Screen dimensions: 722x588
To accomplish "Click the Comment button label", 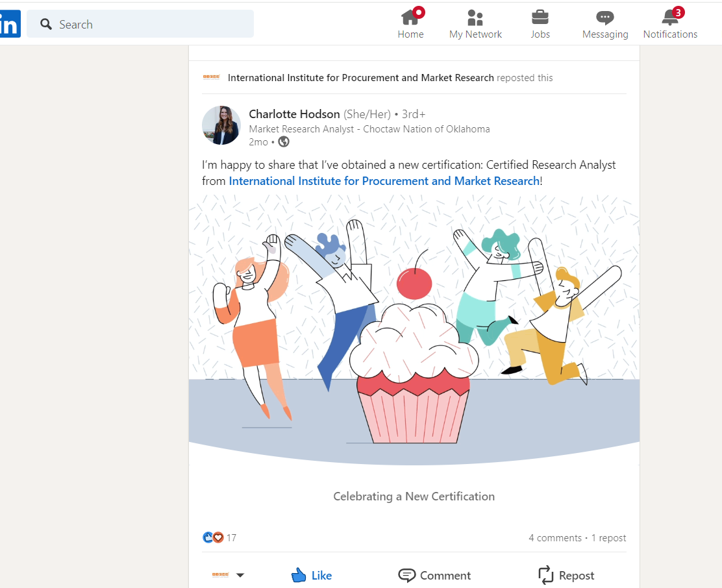I will click(x=445, y=576).
